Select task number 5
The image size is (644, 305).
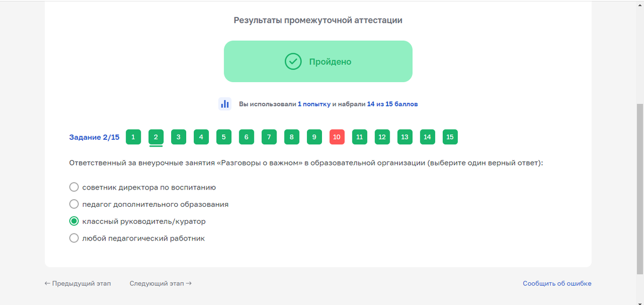pyautogui.click(x=224, y=137)
